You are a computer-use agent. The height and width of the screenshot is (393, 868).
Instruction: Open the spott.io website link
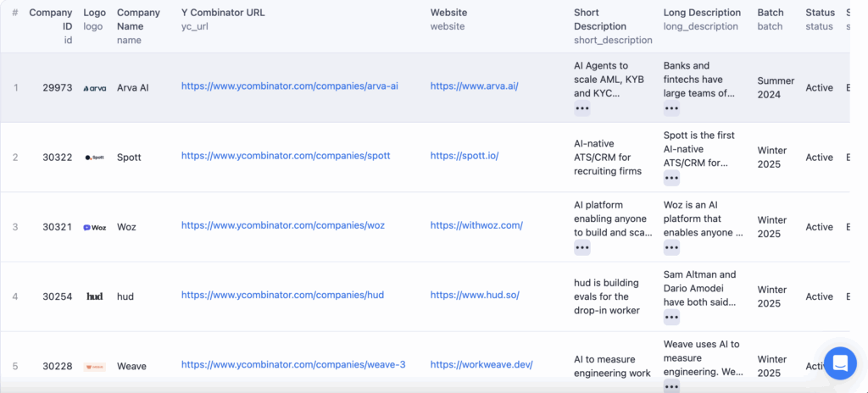465,156
